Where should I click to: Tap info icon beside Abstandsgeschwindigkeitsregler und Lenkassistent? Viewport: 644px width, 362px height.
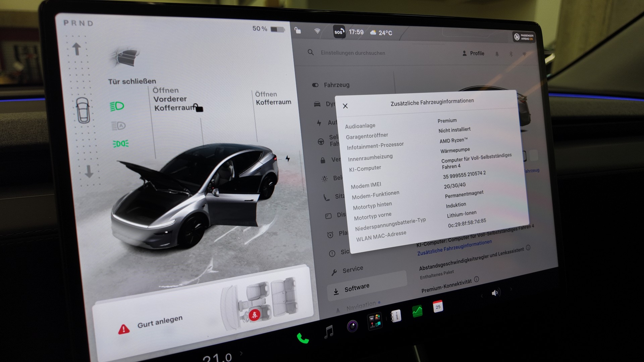tap(528, 248)
